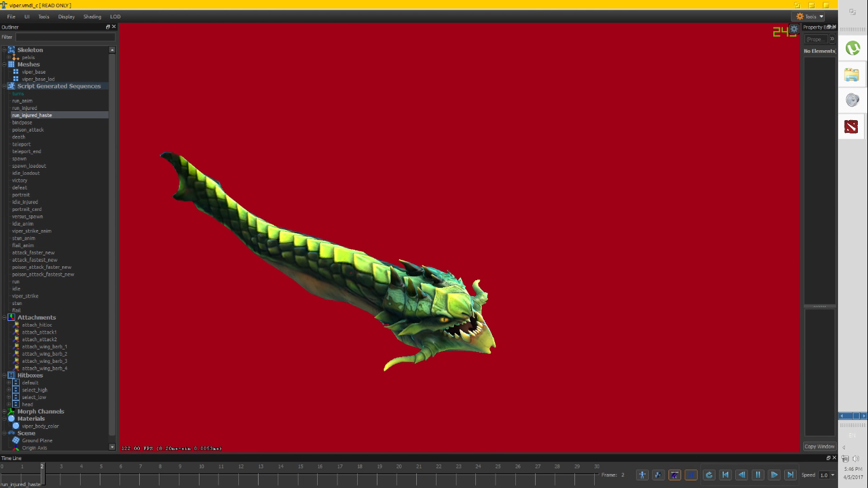Image resolution: width=868 pixels, height=488 pixels.
Task: Click the Script Generated Sequences running-figure icon
Action: point(11,86)
